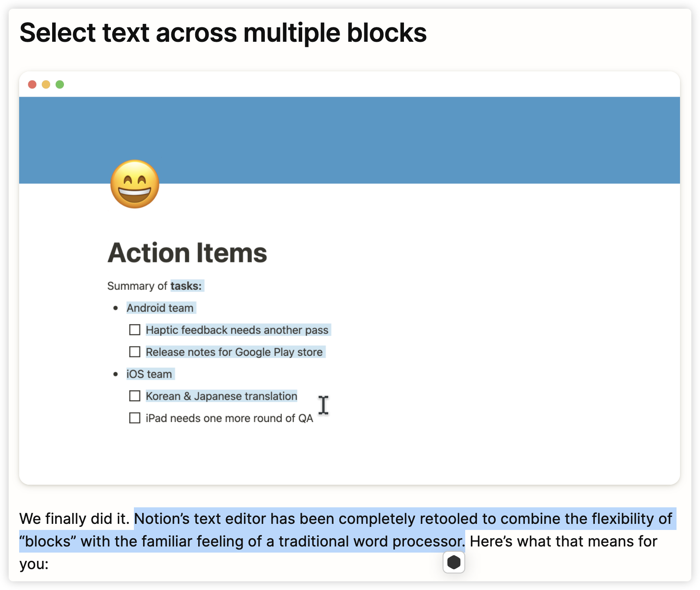Image resolution: width=700 pixels, height=590 pixels.
Task: Click the Select text across multiple blocks heading
Action: point(223,33)
